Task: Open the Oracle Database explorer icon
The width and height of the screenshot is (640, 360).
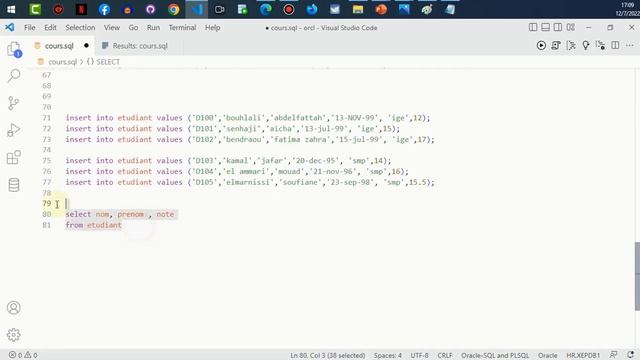Action: coord(13,185)
